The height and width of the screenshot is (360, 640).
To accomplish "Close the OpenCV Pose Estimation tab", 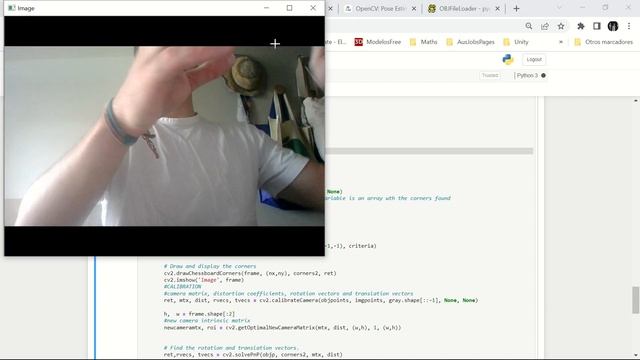I will (414, 9).
